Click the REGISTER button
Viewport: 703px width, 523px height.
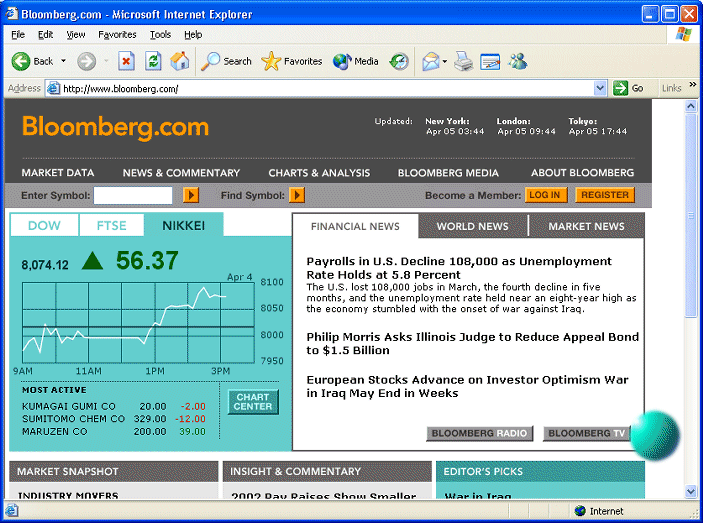(x=605, y=195)
